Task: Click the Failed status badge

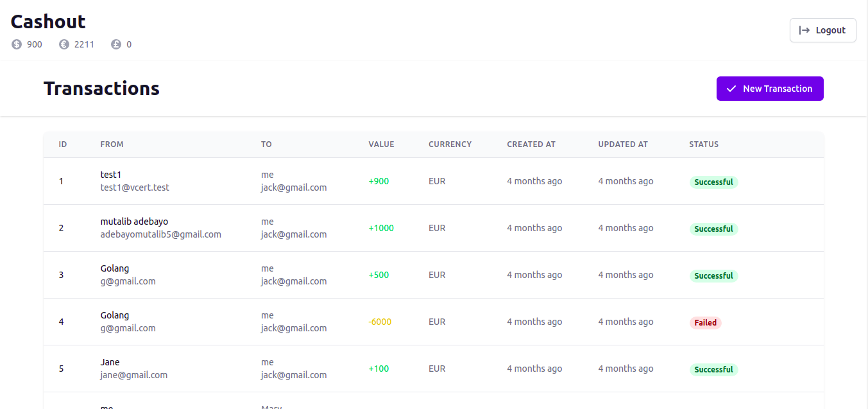Action: pyautogui.click(x=705, y=323)
